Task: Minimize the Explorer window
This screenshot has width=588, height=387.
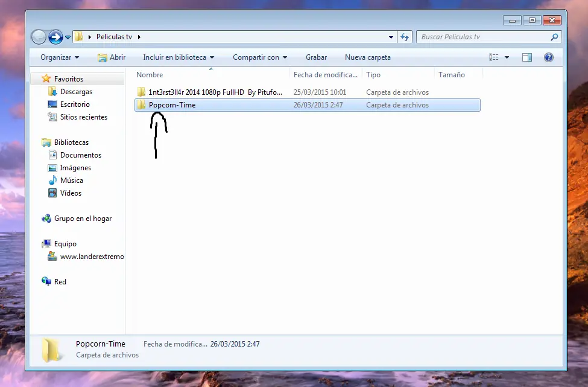Action: point(512,21)
